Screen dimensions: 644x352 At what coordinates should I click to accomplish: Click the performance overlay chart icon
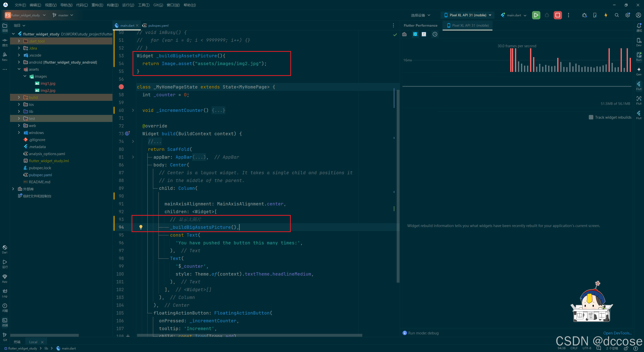pos(405,34)
